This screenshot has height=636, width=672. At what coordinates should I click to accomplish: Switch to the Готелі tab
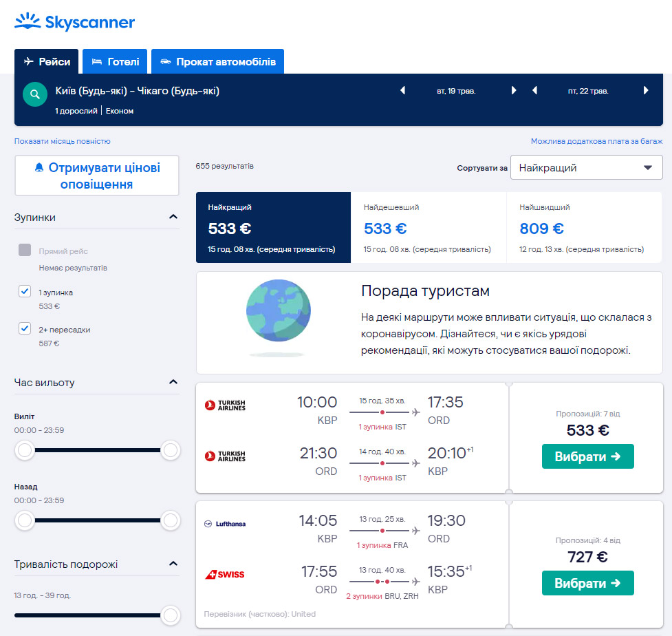pyautogui.click(x=115, y=62)
